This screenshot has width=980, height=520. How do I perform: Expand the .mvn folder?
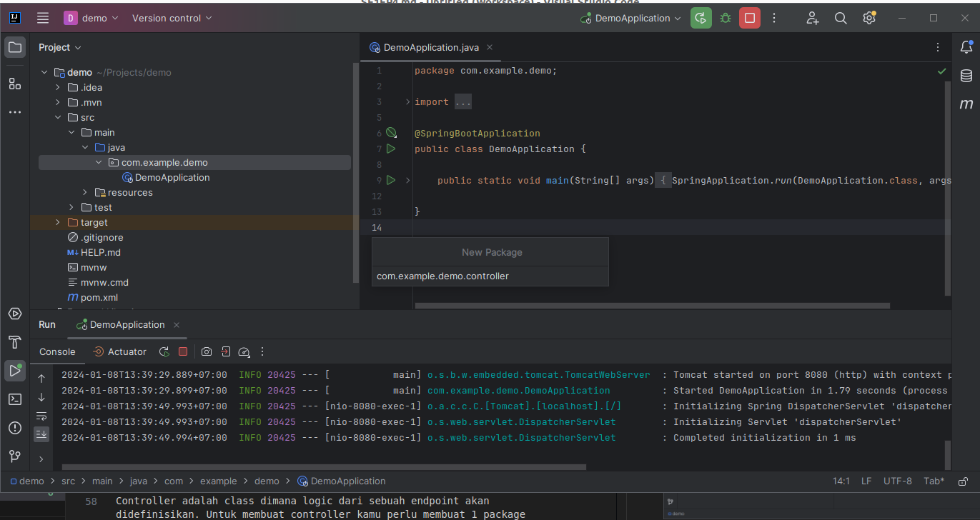click(58, 102)
